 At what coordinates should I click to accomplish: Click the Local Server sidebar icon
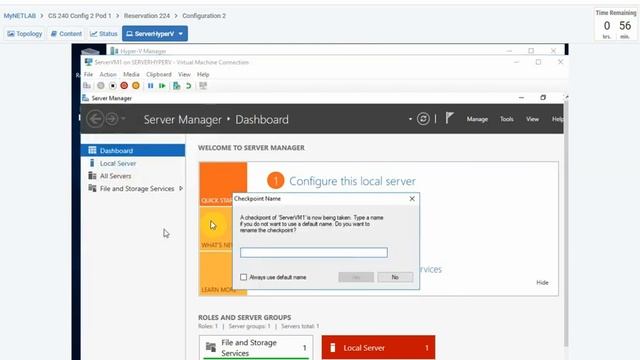pyautogui.click(x=92, y=163)
